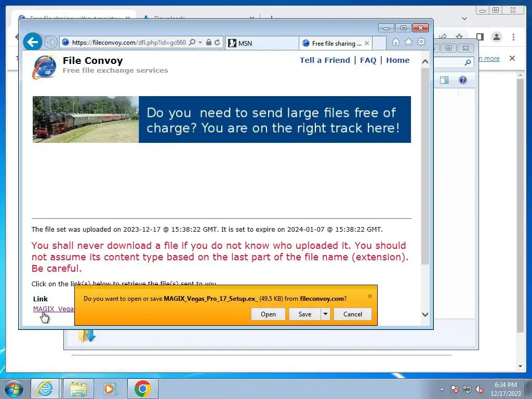Switch to the MSN tab
532x399 pixels.
(x=262, y=44)
